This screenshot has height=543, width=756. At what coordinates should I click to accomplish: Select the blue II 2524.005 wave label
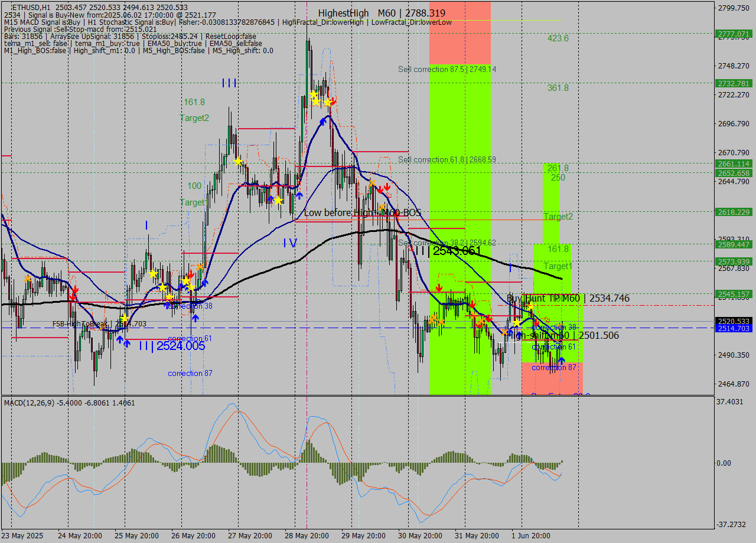coord(172,346)
